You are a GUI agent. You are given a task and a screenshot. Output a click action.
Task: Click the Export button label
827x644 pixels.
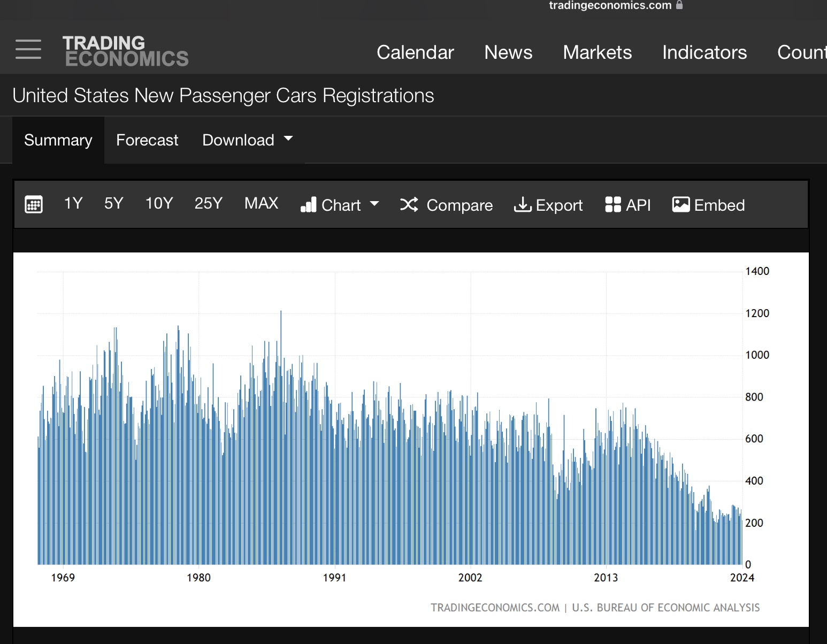click(559, 205)
